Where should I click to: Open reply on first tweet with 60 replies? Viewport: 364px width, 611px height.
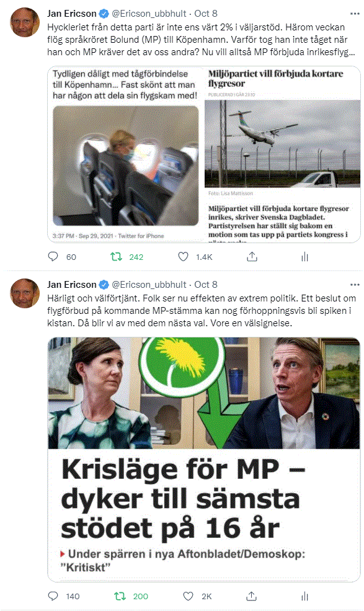click(53, 257)
